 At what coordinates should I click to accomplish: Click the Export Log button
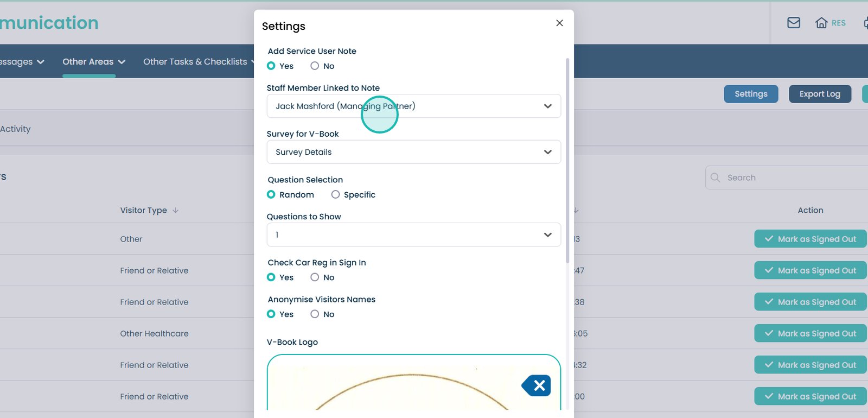(x=819, y=94)
